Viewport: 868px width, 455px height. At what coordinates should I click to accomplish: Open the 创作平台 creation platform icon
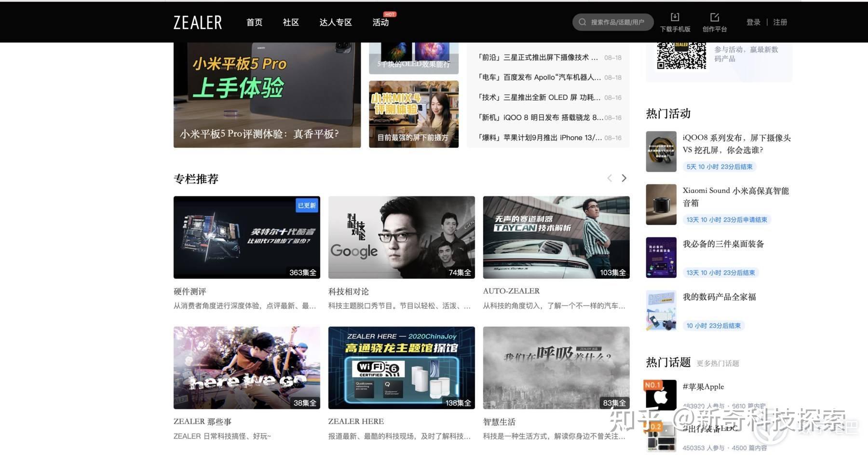coord(714,18)
